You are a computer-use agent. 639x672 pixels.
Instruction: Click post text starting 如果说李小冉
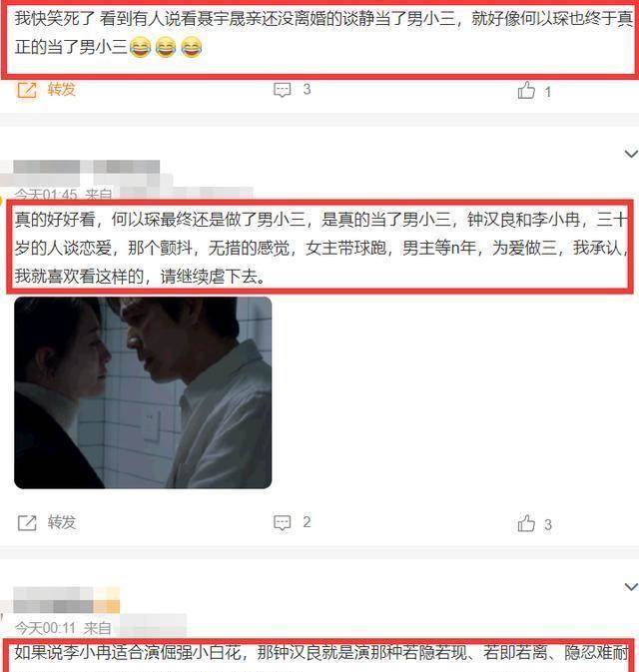pyautogui.click(x=320, y=653)
